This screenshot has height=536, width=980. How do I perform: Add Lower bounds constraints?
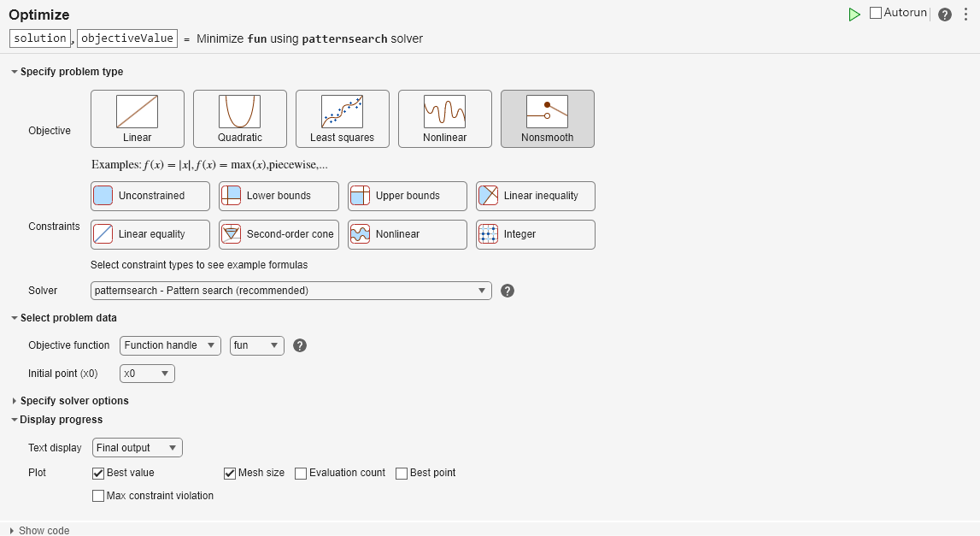(x=278, y=196)
